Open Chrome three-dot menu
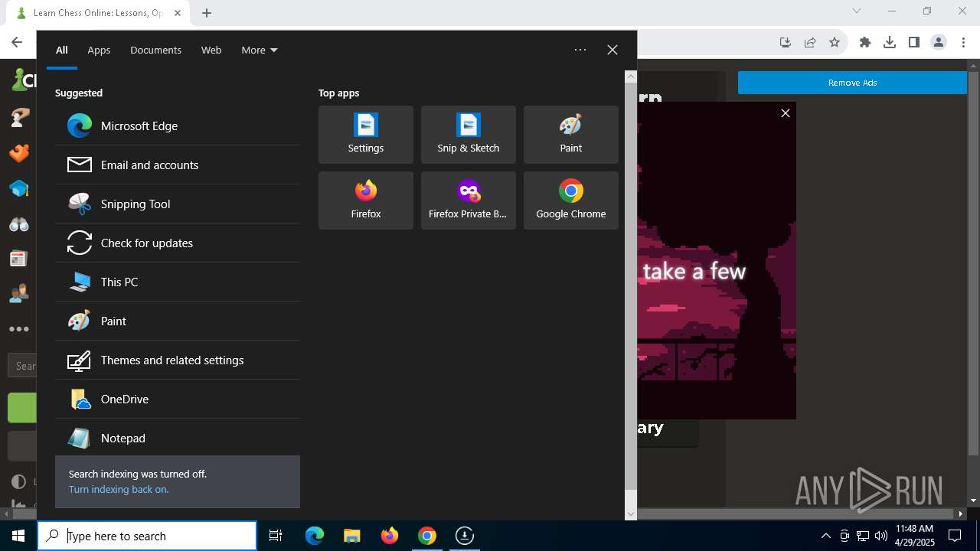 pyautogui.click(x=964, y=43)
